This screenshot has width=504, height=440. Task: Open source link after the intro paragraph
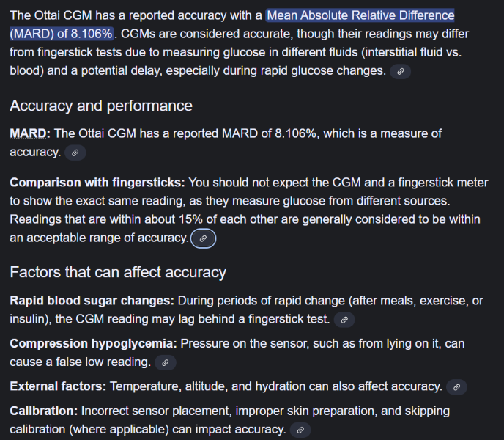[400, 71]
